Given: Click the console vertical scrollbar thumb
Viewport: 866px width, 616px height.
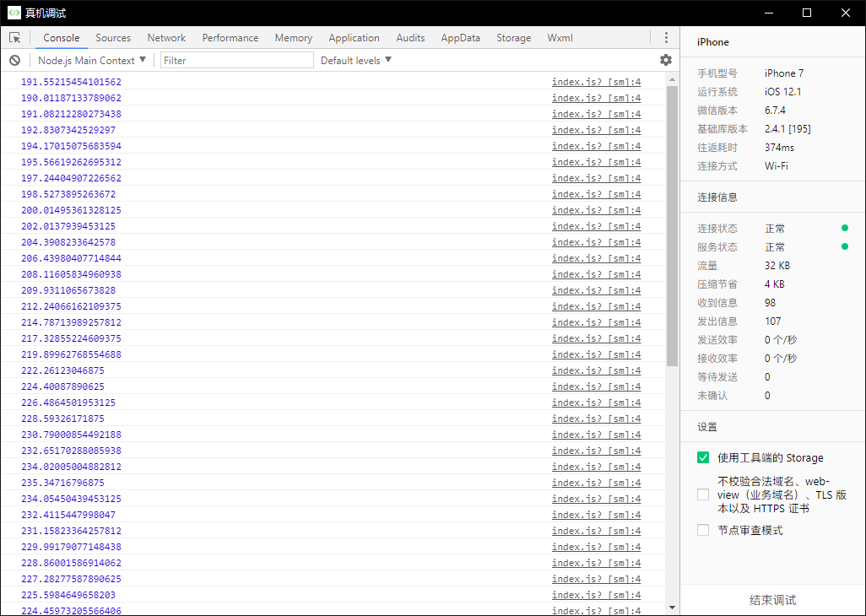Looking at the screenshot, I should (673, 225).
